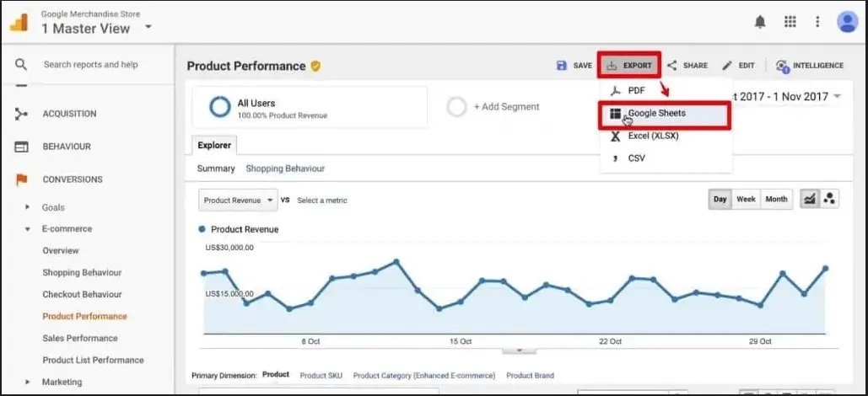Switch to motion chart view icon
Screen dimensions: 868x396
pyautogui.click(x=829, y=200)
